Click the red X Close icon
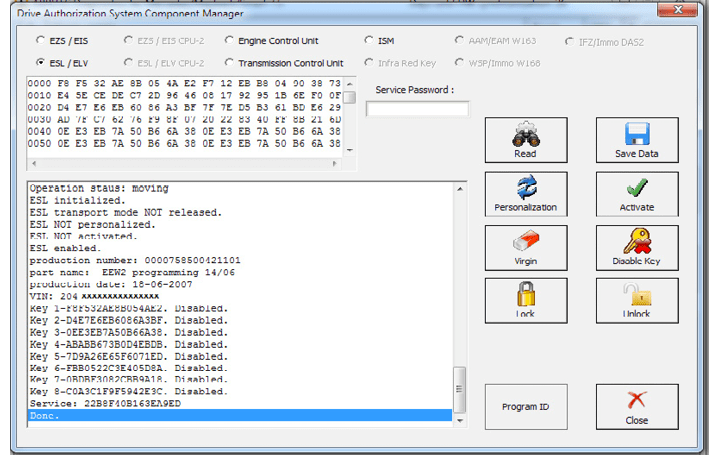The height and width of the screenshot is (455, 719). (636, 402)
